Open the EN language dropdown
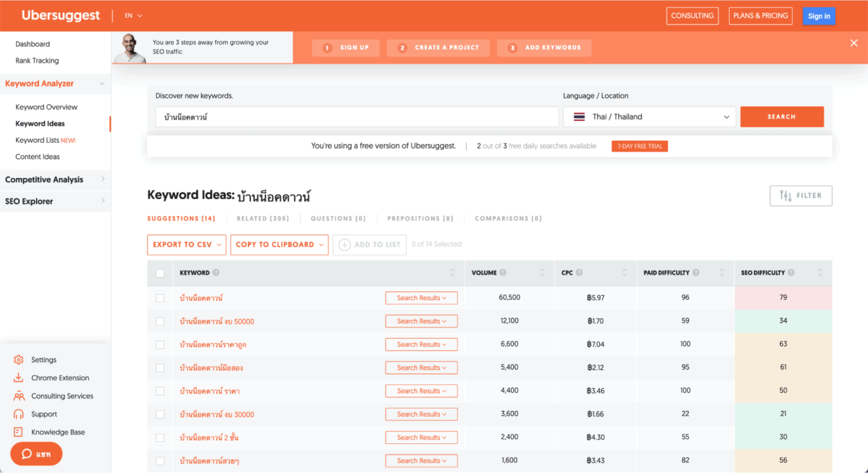Viewport: 868px width, 473px height. 133,15
